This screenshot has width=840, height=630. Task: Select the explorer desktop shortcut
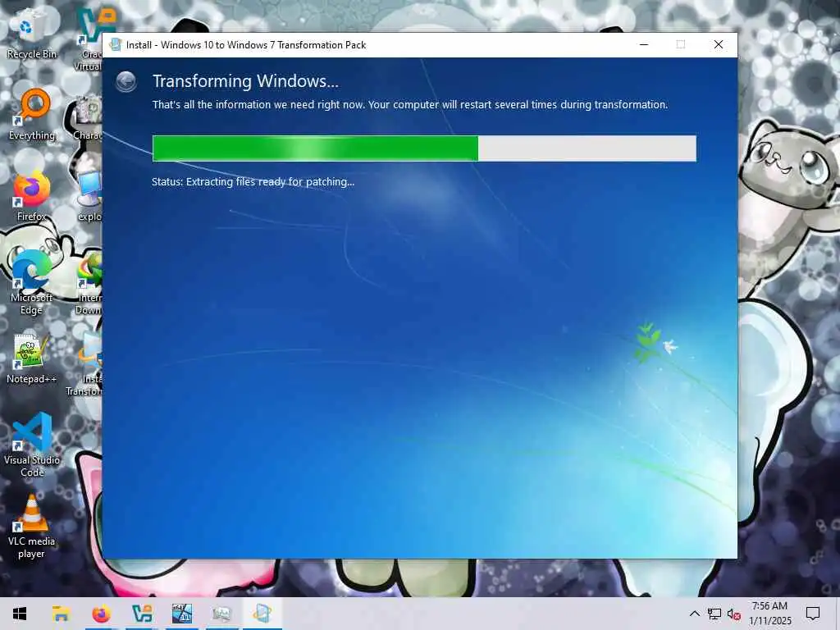coord(89,196)
